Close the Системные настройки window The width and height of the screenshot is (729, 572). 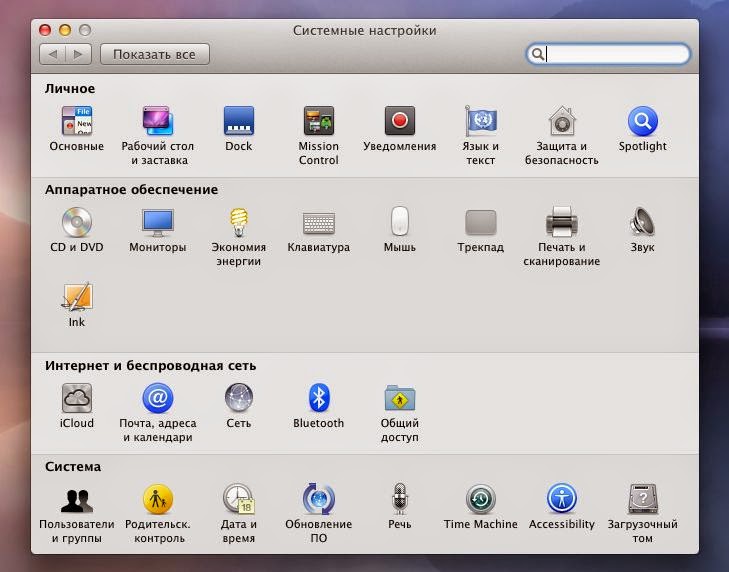pyautogui.click(x=45, y=30)
